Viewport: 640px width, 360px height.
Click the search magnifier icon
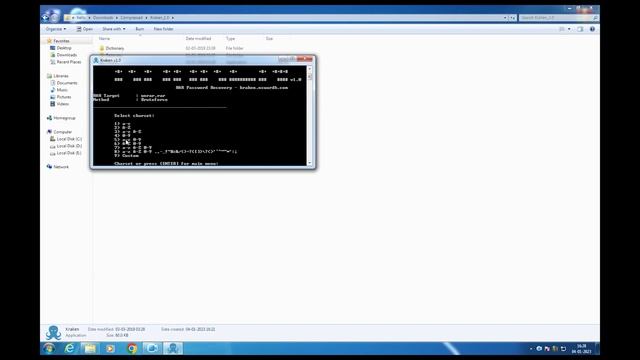point(596,18)
